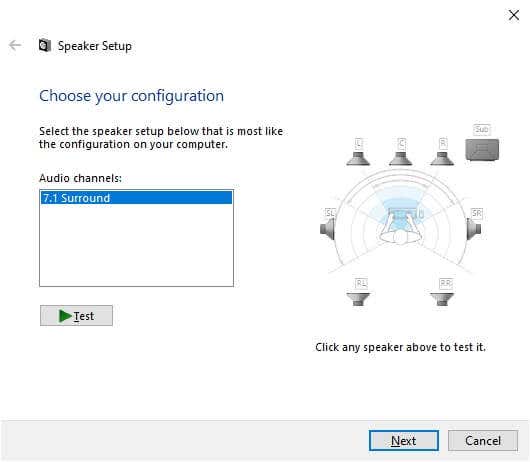This screenshot has height=462, width=530.
Task: Click the SL label tag
Action: coord(330,213)
